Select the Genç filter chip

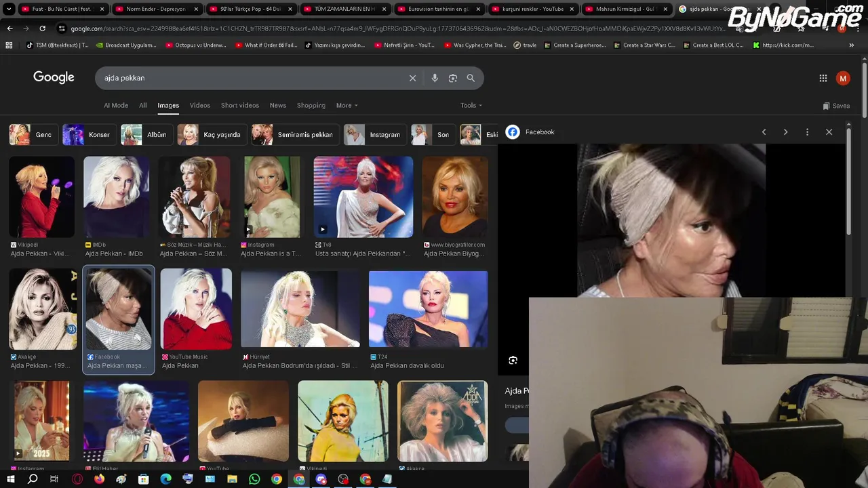(x=32, y=134)
